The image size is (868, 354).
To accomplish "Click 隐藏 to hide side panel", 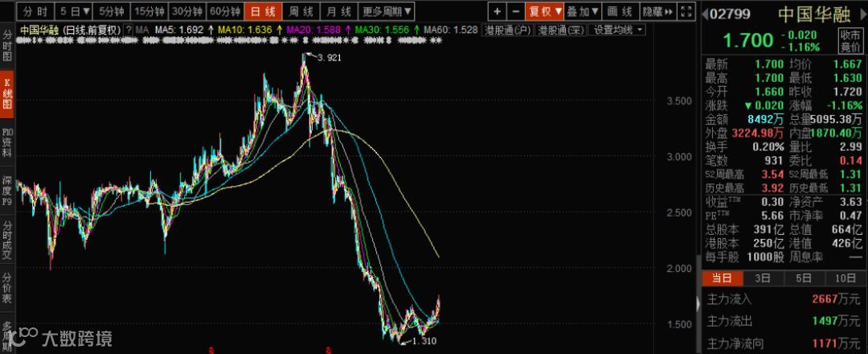I will click(657, 11).
